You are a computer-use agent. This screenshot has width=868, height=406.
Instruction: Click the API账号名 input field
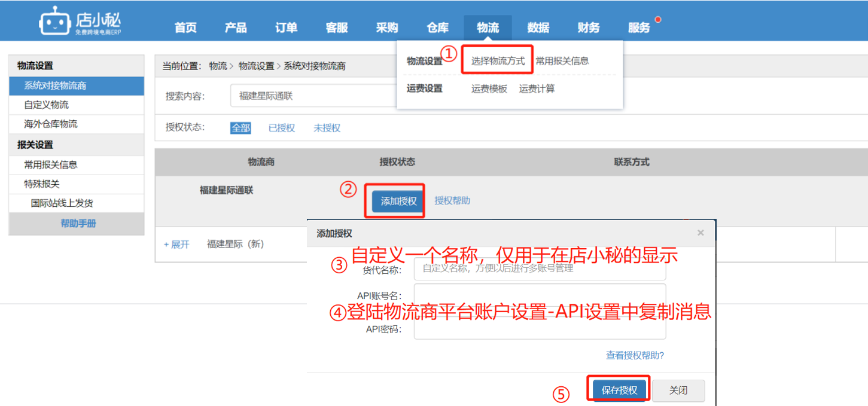[x=540, y=295]
